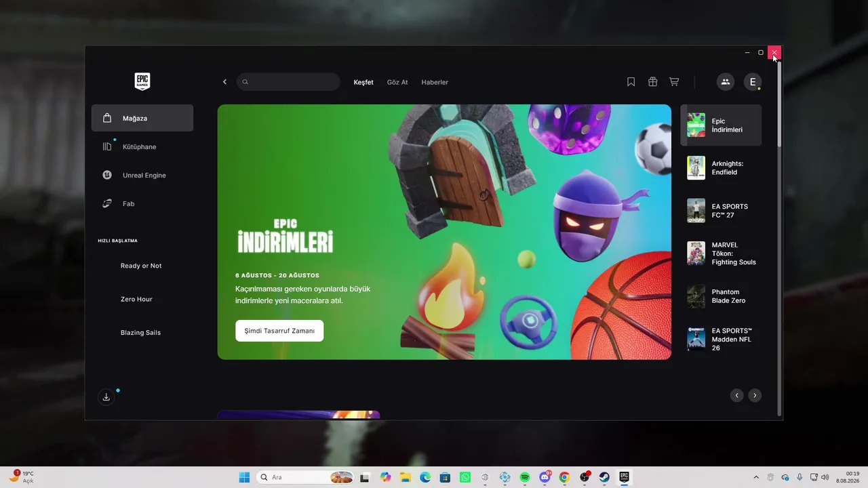This screenshot has width=868, height=488.
Task: Switch to the Keşfet tab
Action: (363, 82)
